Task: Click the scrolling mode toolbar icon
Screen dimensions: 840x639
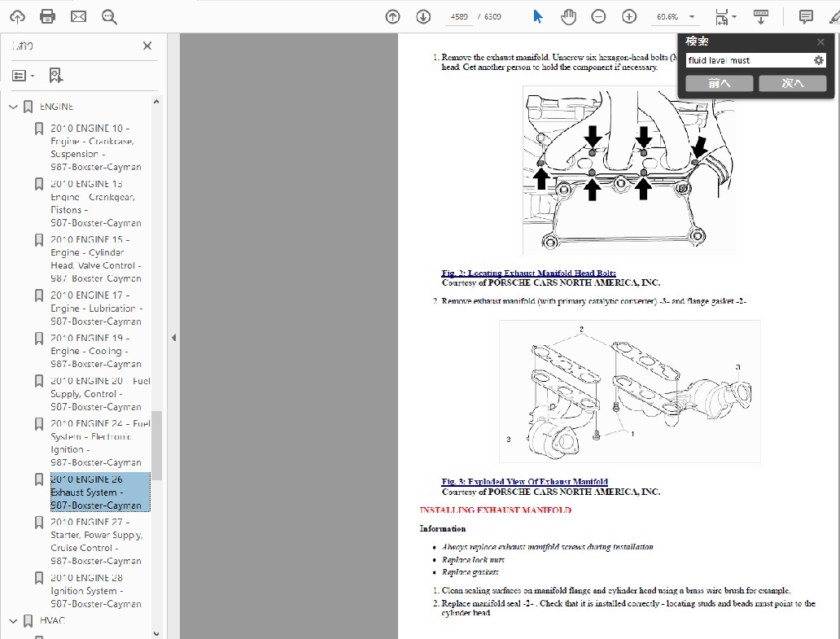Action: (761, 16)
